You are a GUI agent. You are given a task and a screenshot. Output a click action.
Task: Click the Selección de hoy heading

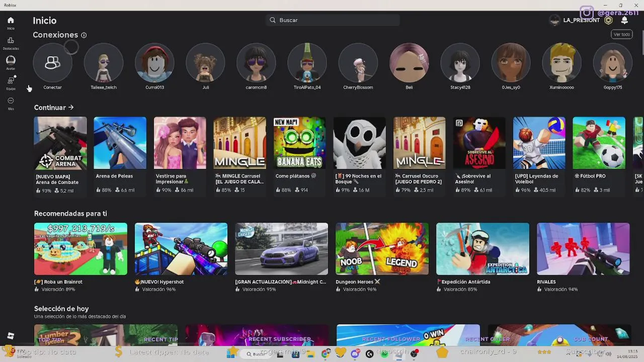click(61, 309)
